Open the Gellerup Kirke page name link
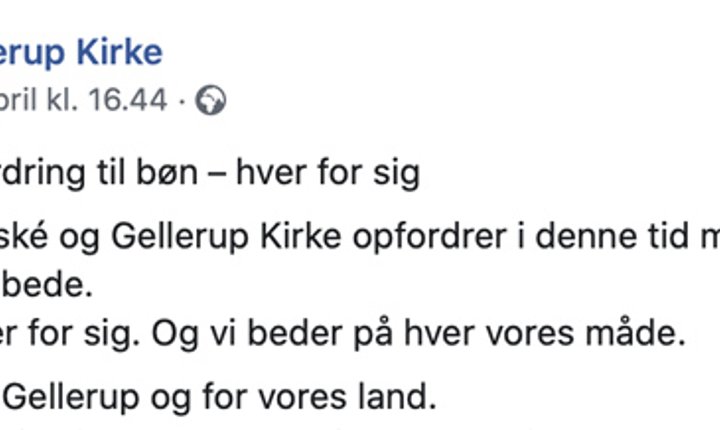 click(x=81, y=53)
